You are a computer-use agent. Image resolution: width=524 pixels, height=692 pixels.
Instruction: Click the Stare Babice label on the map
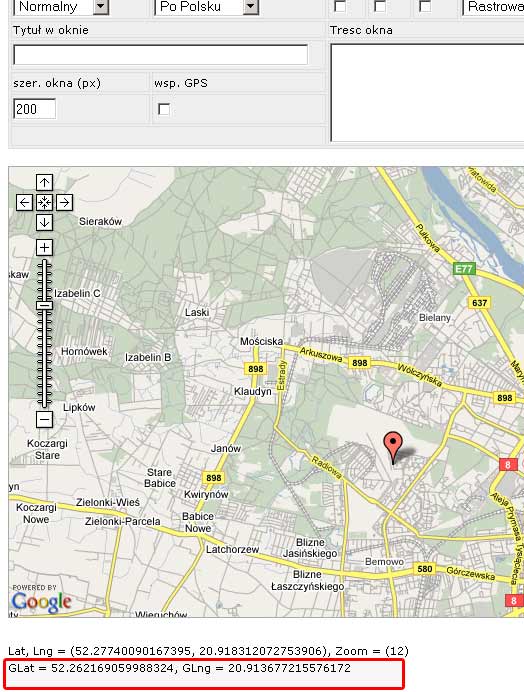tap(159, 478)
